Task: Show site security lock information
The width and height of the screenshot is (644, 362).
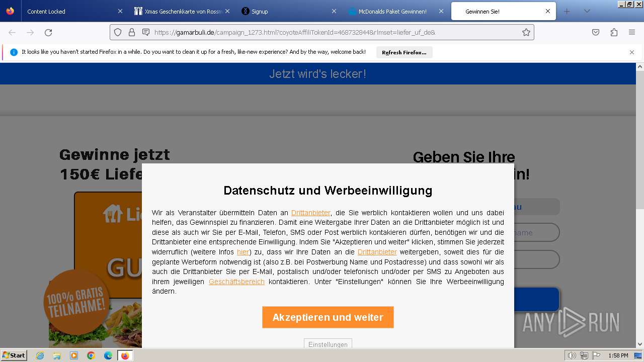Action: (132, 32)
